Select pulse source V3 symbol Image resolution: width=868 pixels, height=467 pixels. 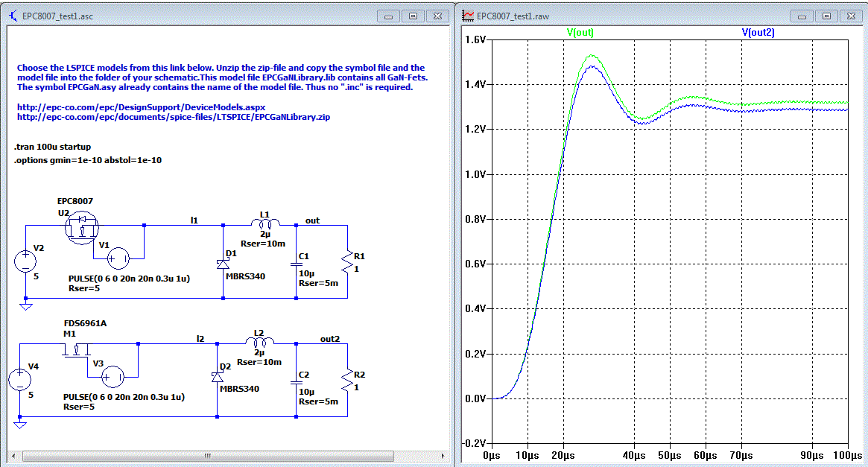113,377
